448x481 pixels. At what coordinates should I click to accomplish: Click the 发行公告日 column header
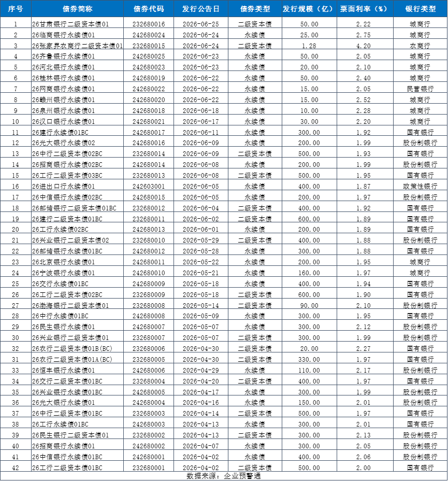point(201,9)
